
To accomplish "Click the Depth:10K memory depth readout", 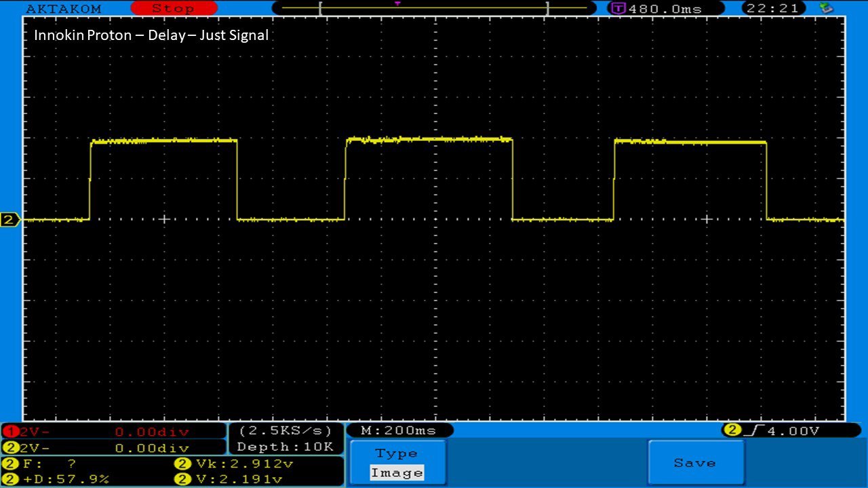I will tap(285, 447).
